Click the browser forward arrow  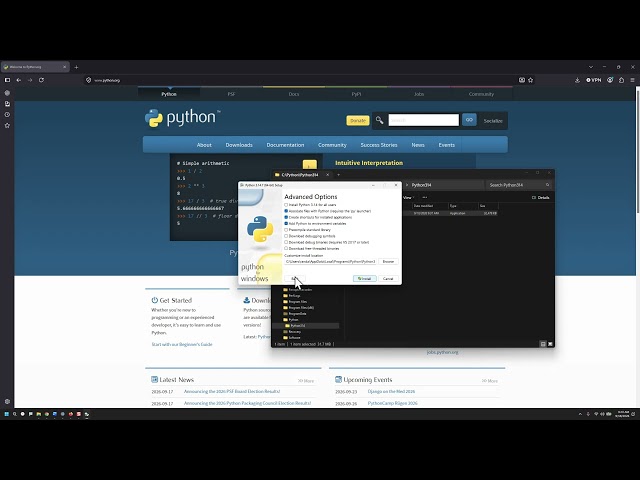coord(30,80)
